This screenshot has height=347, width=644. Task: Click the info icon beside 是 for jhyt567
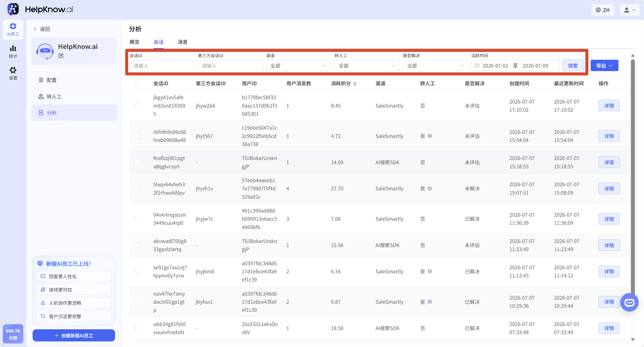click(430, 136)
